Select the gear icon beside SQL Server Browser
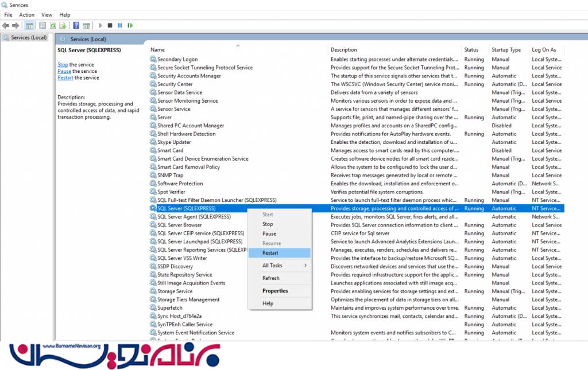 tap(153, 225)
